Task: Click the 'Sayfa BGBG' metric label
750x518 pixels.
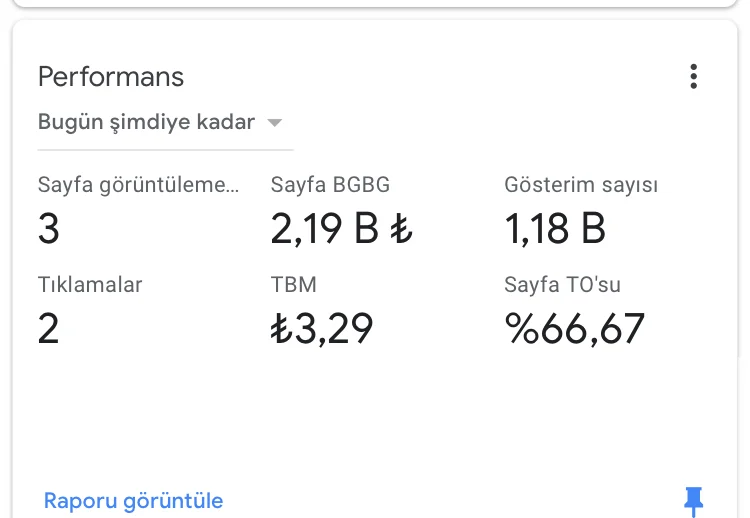Action: [x=330, y=185]
